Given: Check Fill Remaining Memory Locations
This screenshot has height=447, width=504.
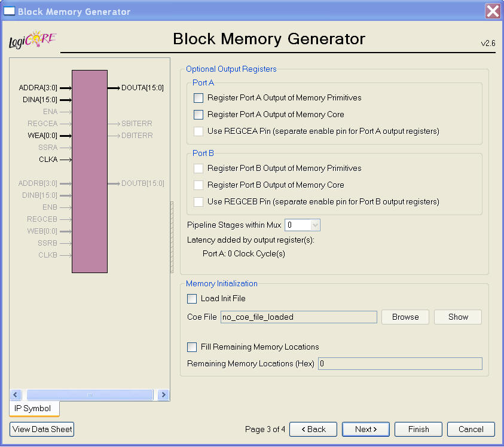Looking at the screenshot, I should coord(192,347).
